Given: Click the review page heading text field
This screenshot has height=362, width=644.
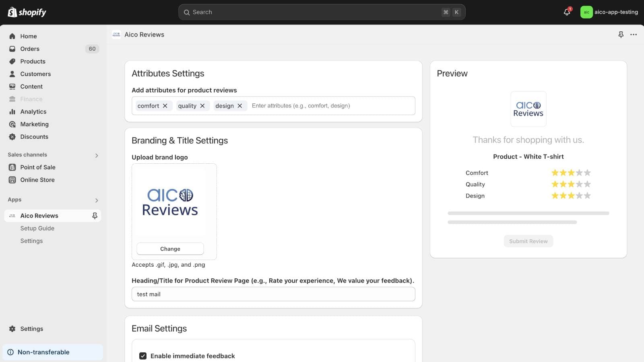Looking at the screenshot, I should (x=273, y=294).
